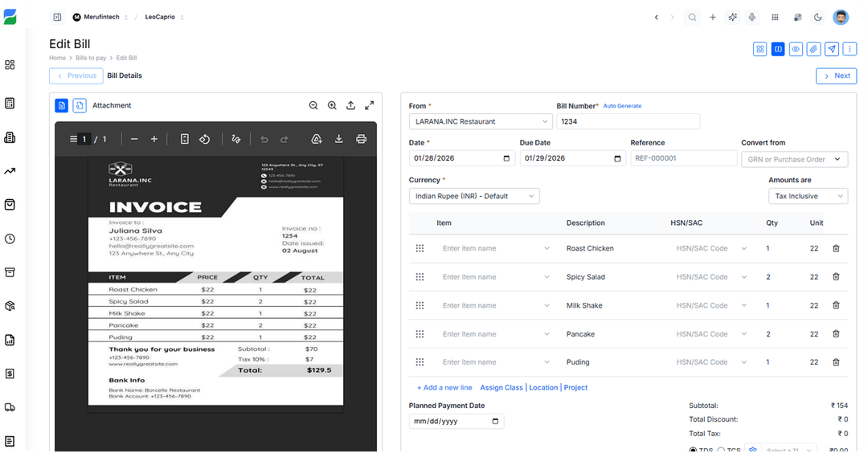Open the From vendor dropdown
Viewport: 868px width, 453px height.
[x=481, y=122]
